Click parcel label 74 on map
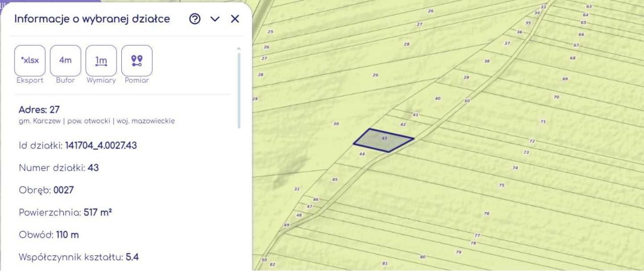This screenshot has height=271, width=644. (515, 168)
